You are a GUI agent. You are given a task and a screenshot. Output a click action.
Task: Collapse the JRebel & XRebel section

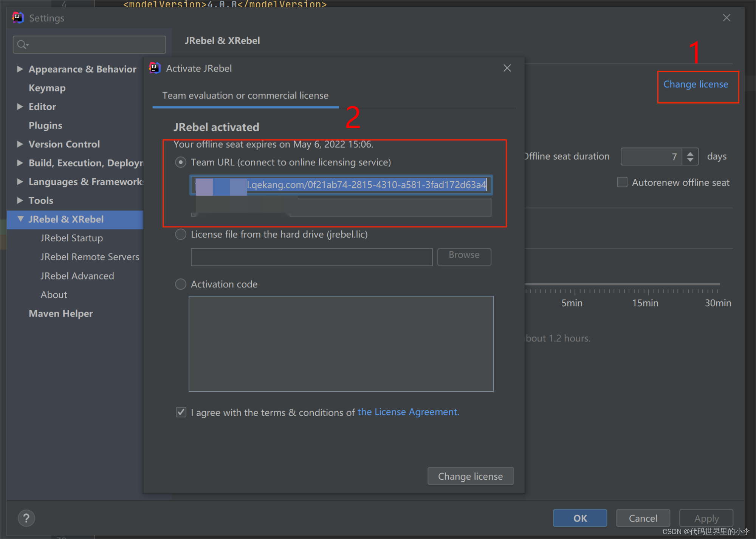(20, 219)
